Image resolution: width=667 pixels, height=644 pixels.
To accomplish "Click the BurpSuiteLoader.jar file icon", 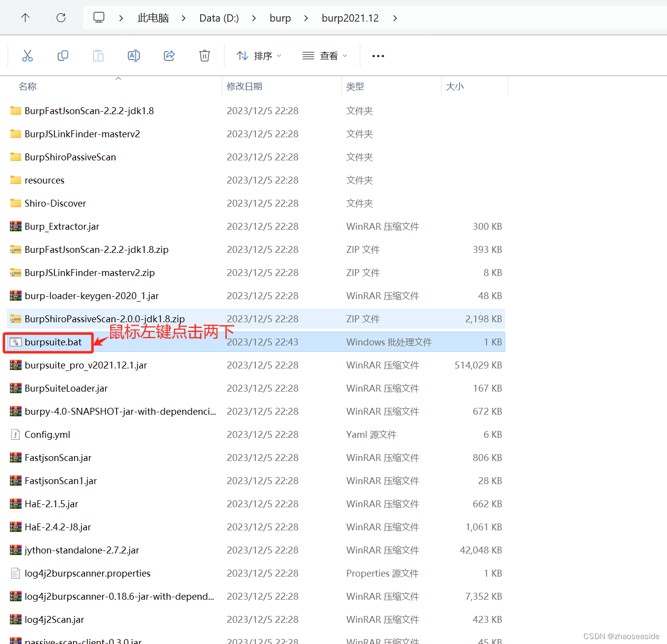I will [x=16, y=388].
